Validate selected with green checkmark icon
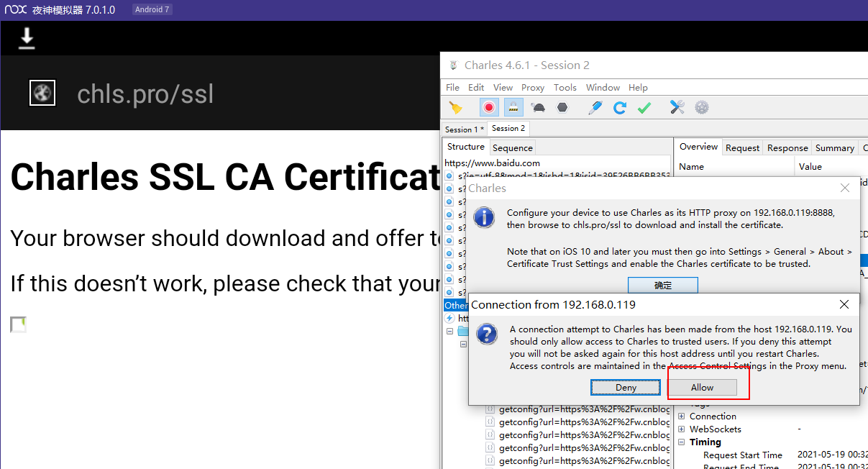Screen dimensions: 868x469 point(644,108)
